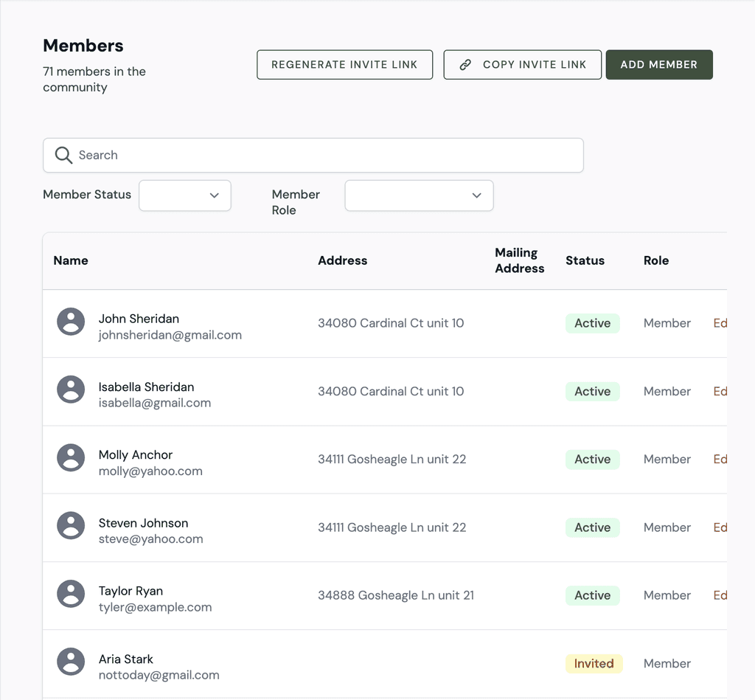Click the 71 members in the community text
This screenshot has height=700, width=755.
[94, 80]
